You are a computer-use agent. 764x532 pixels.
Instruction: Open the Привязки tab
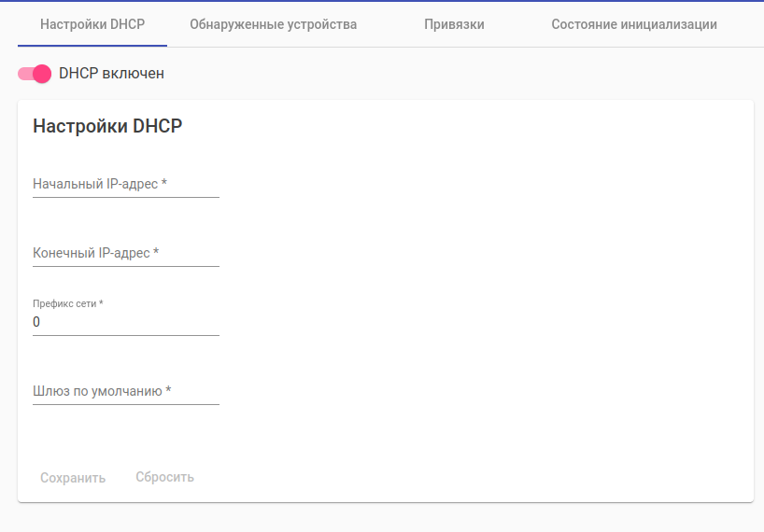click(x=454, y=24)
